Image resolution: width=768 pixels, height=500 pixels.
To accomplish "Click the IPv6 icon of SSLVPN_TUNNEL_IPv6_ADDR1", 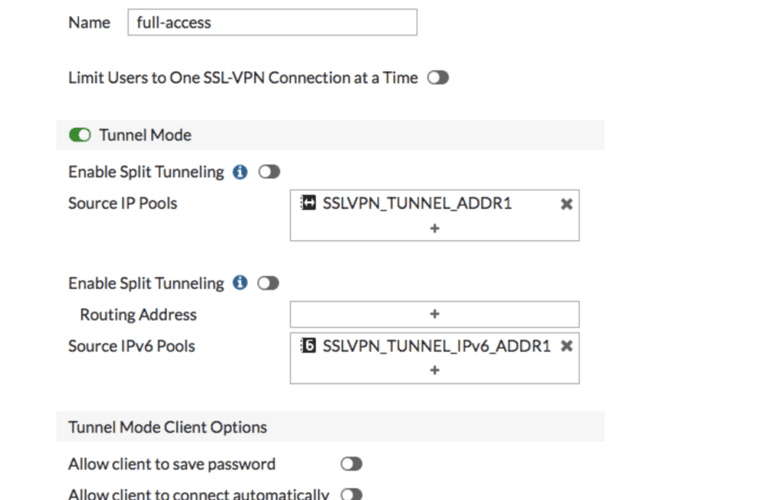I will click(308, 345).
